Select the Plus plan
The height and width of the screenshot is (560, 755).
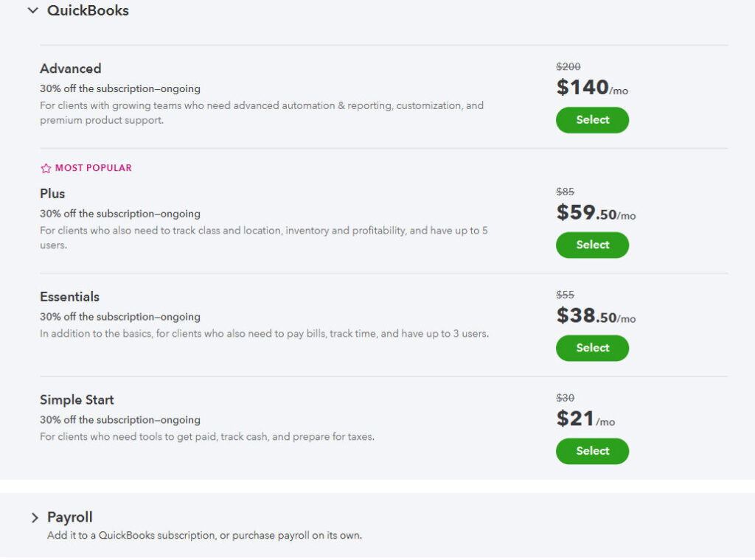pyautogui.click(x=592, y=245)
